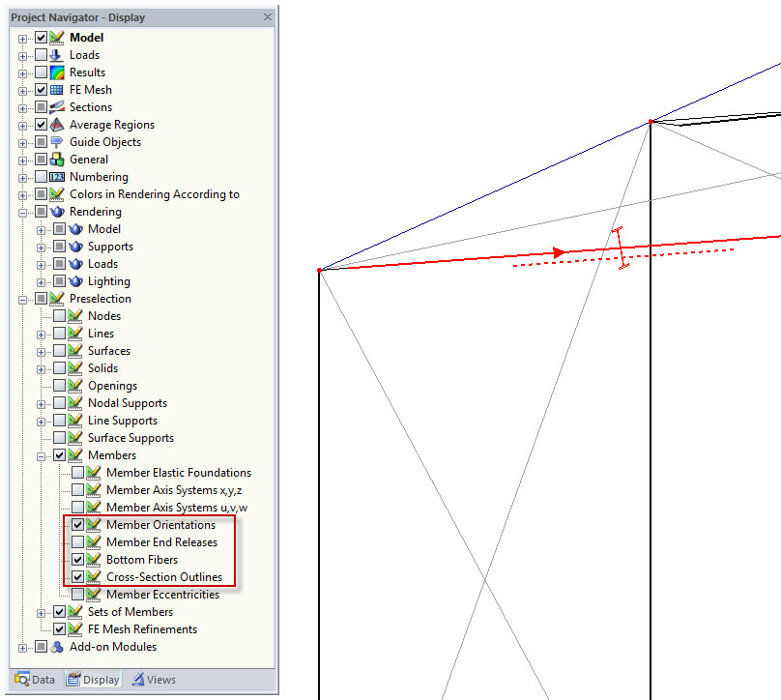Click the Members preselection icon
Viewport: 781px width, 700px height.
coord(75,454)
